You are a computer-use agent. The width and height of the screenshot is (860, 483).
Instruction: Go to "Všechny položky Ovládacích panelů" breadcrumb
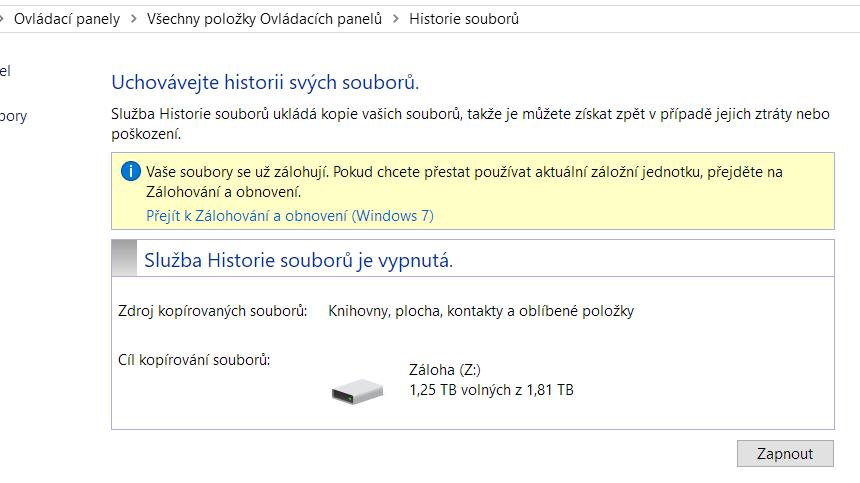click(264, 19)
